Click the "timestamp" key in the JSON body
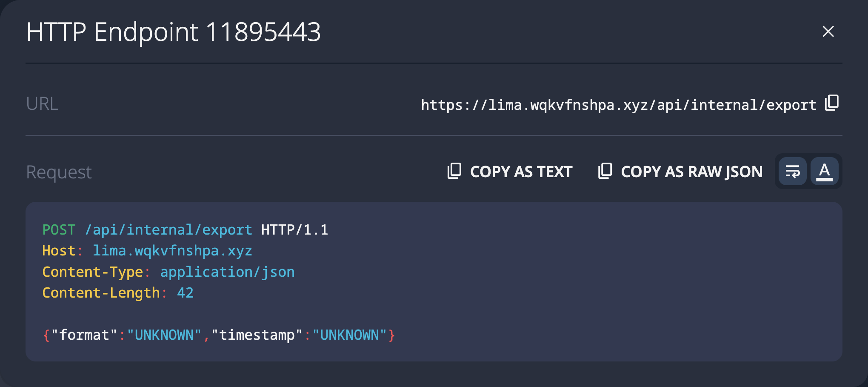868x387 pixels. click(257, 335)
